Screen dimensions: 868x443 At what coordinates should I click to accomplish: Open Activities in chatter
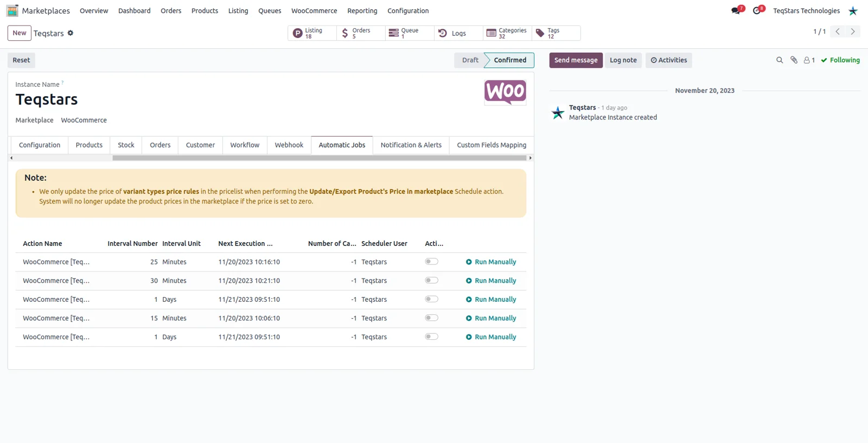point(669,60)
